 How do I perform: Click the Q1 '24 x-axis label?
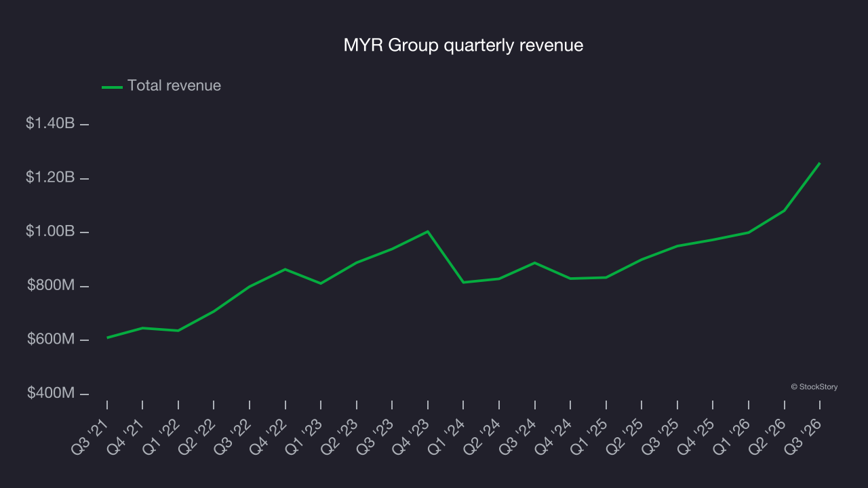[446, 436]
